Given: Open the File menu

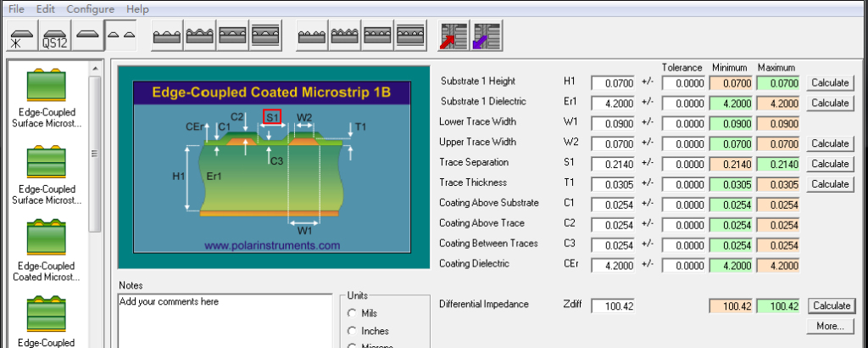Looking at the screenshot, I should 16,8.
